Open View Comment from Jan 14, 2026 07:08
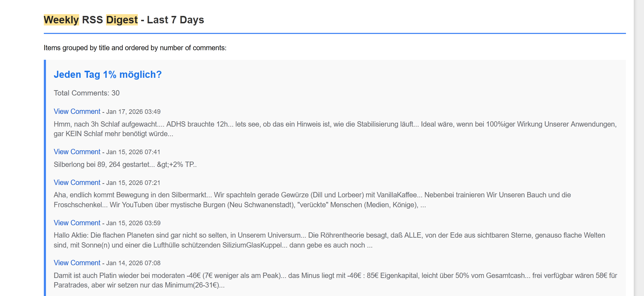644x296 pixels. [77, 263]
